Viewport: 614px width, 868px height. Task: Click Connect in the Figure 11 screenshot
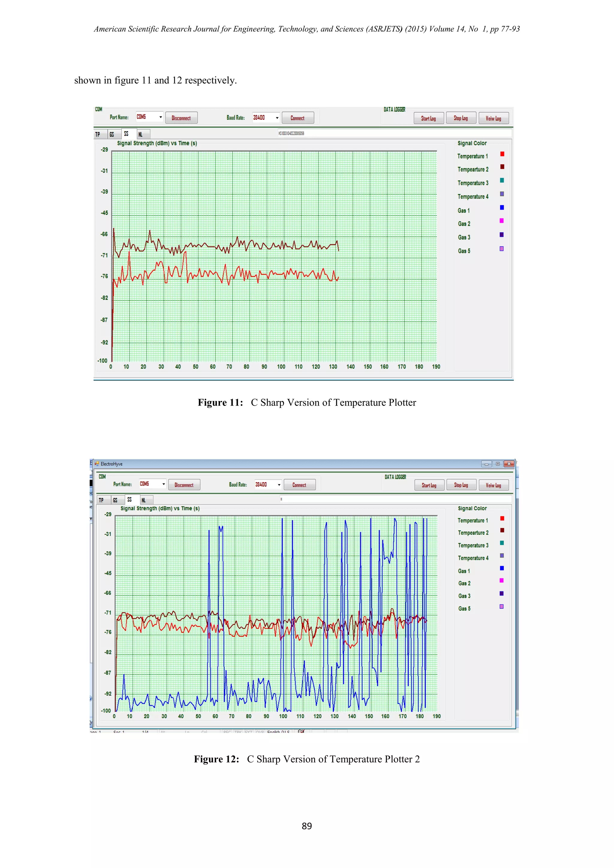click(x=297, y=118)
